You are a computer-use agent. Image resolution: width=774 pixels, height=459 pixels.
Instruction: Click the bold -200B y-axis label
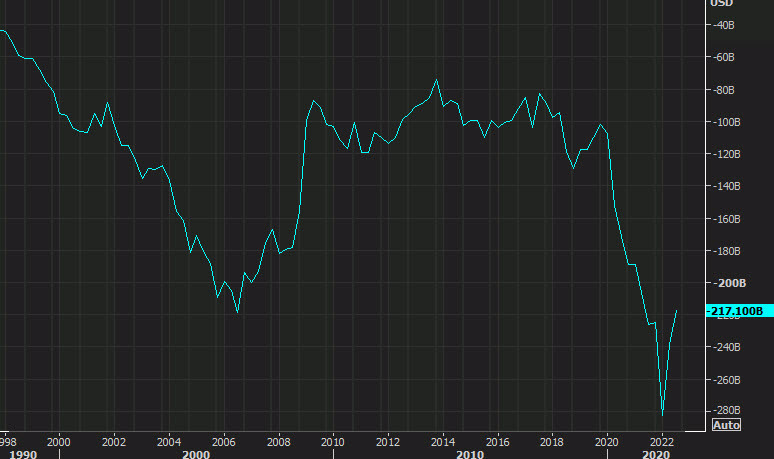click(x=729, y=283)
